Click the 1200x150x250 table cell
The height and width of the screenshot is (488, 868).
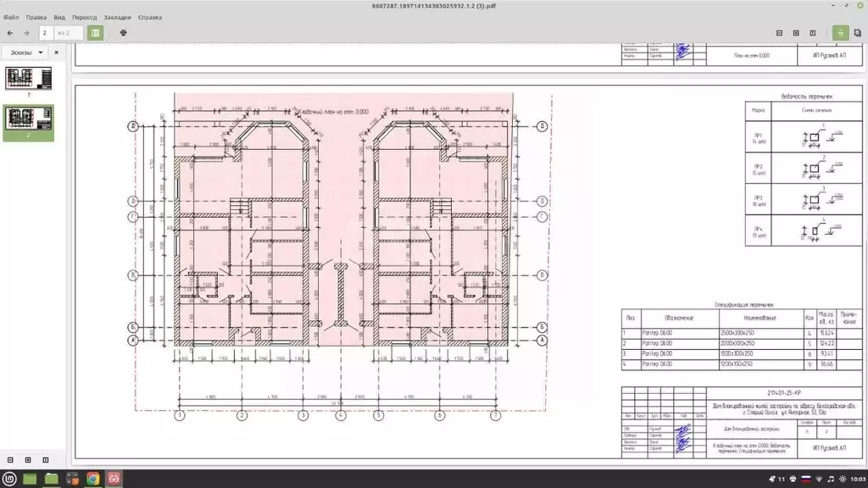[761, 364]
